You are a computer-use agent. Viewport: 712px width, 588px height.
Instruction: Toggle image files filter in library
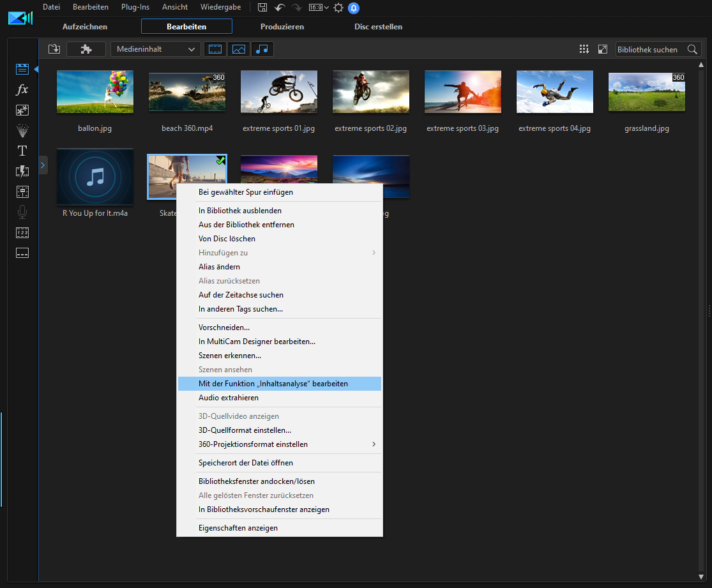[239, 49]
